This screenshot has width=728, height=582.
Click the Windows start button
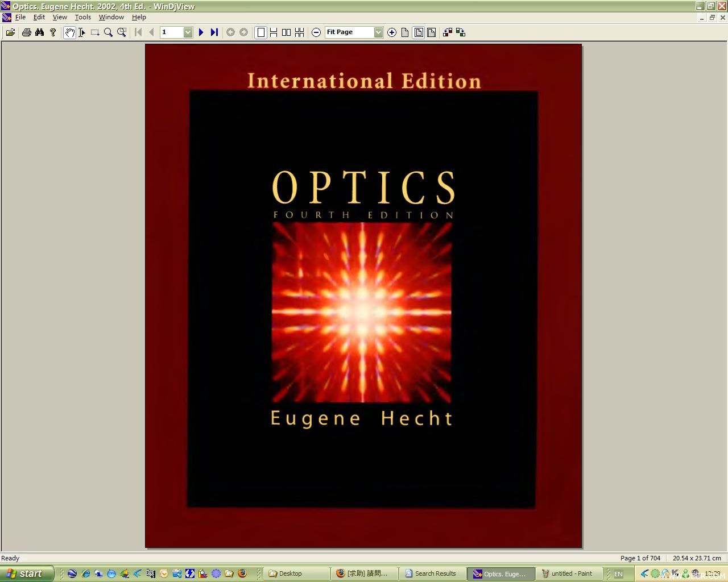27,573
